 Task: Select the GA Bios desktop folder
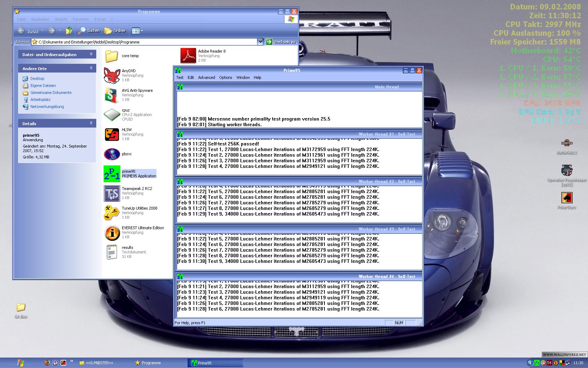pyautogui.click(x=21, y=307)
